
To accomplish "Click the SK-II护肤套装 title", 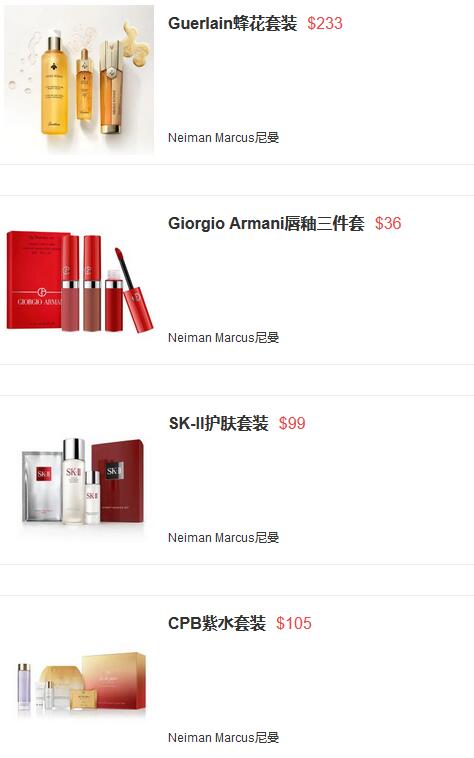I will pos(218,423).
